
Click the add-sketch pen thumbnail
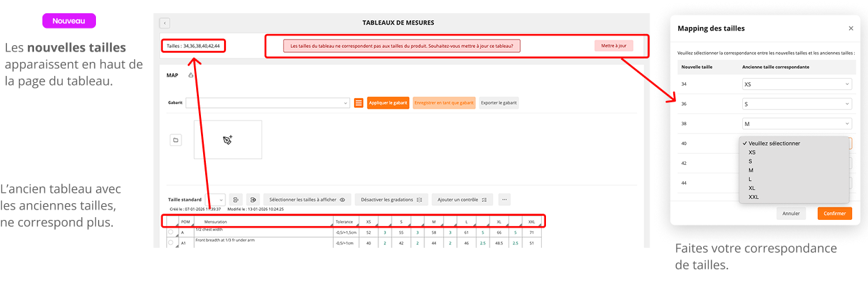coord(227,140)
